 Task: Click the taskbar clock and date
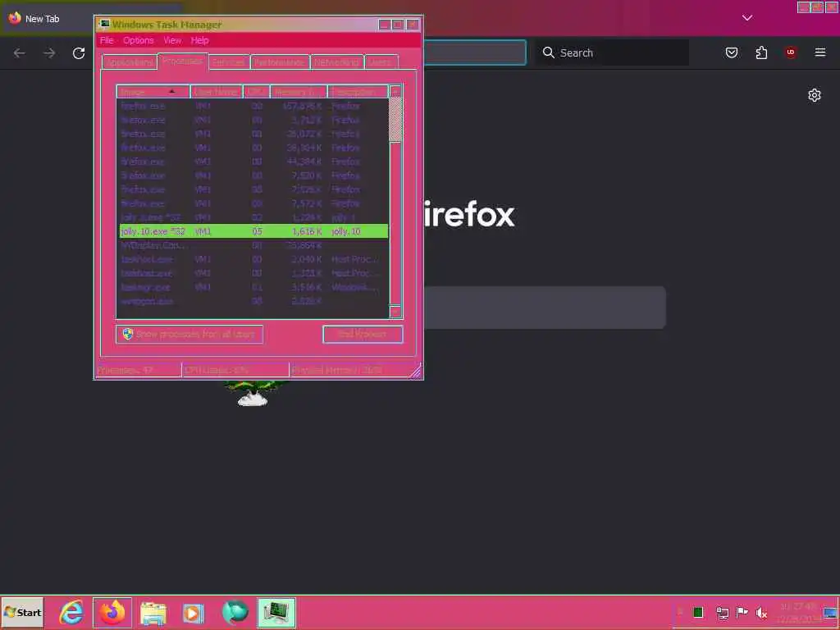(x=799, y=612)
